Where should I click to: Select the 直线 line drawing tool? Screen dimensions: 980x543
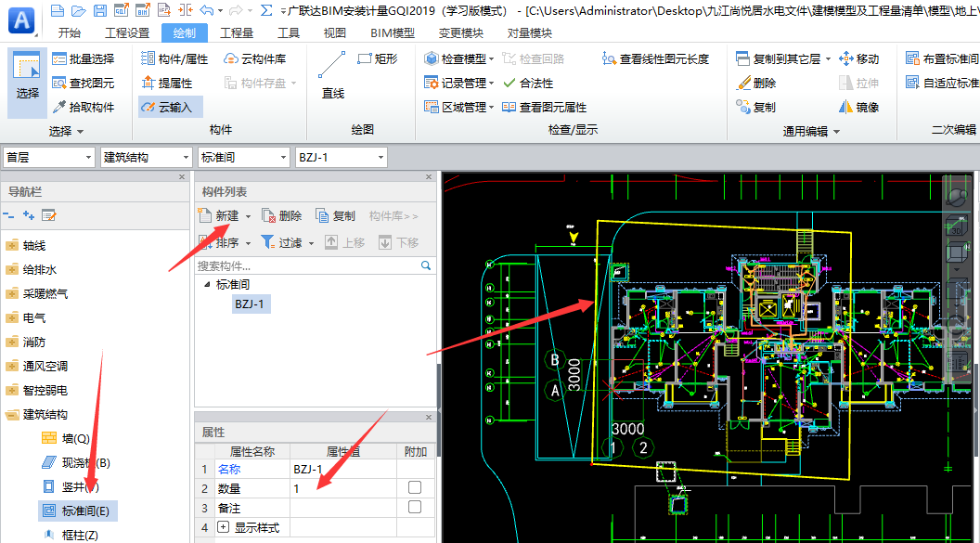pos(332,75)
